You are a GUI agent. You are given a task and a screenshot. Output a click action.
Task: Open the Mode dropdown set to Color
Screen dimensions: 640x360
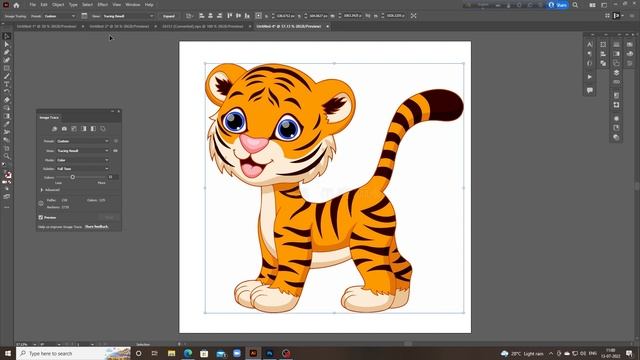tap(82, 160)
